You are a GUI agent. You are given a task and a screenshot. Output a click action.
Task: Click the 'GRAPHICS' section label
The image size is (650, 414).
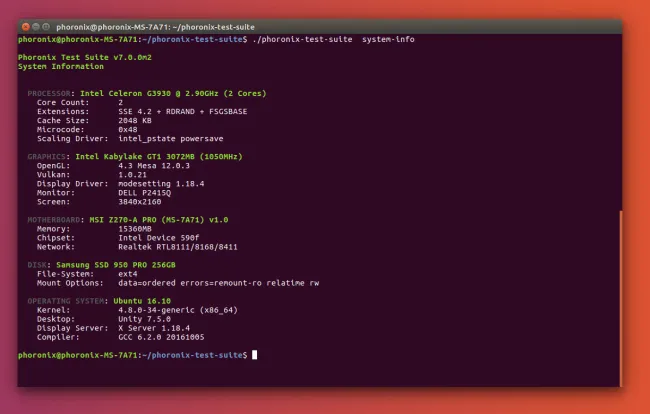tap(46, 157)
